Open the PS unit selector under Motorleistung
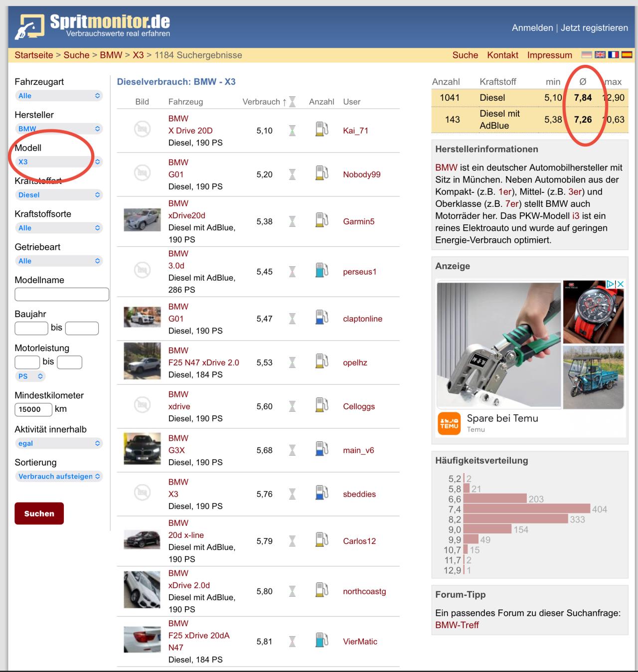The height and width of the screenshot is (672, 638). [x=30, y=376]
